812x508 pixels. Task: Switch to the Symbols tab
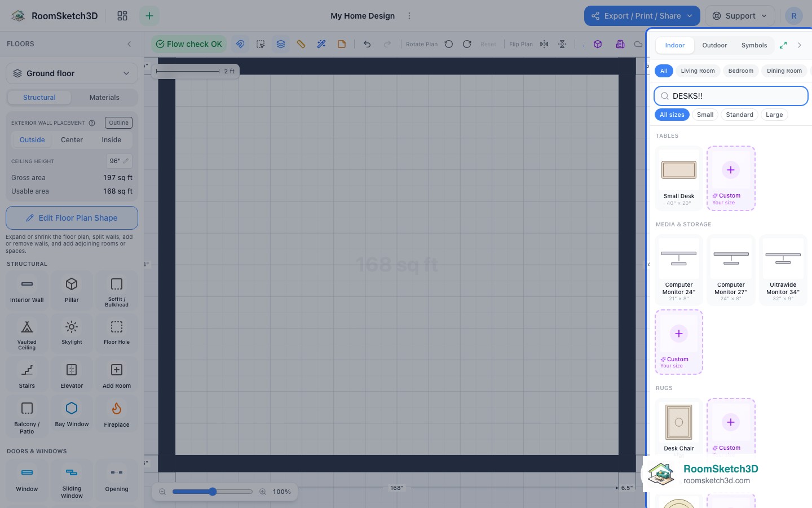click(x=754, y=45)
